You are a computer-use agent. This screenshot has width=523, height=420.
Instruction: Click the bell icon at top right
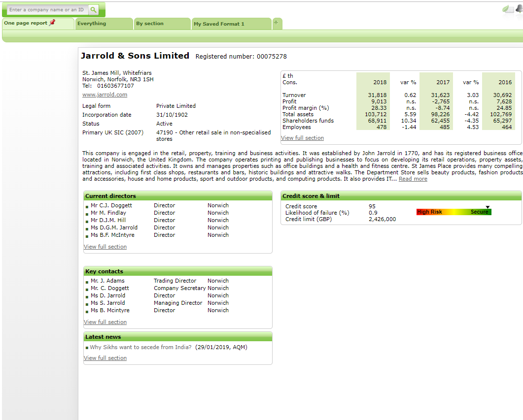point(520,9)
